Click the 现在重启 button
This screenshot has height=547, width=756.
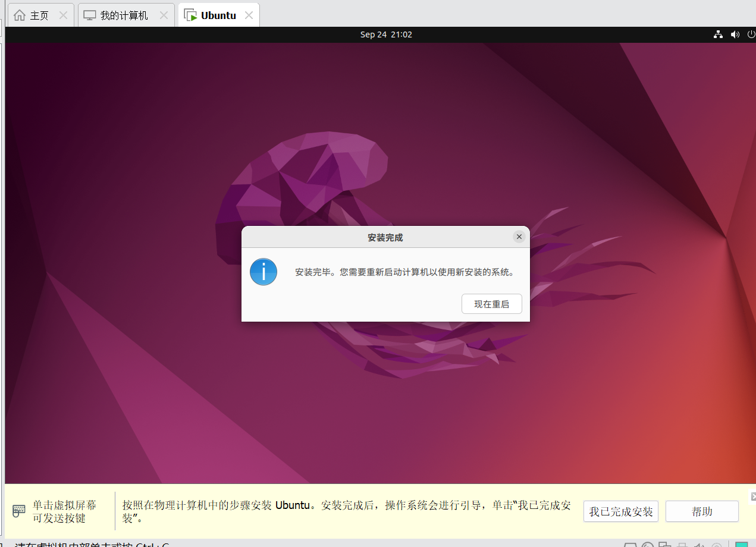[491, 304]
